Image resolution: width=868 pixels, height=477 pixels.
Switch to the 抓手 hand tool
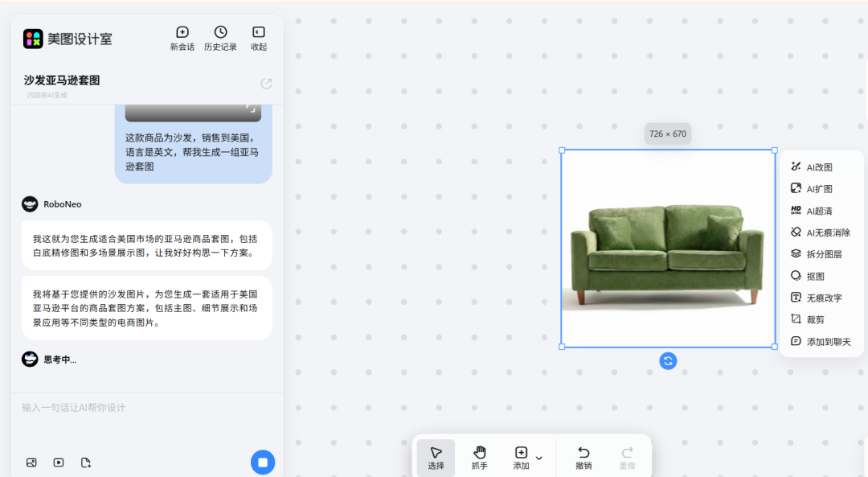click(479, 454)
